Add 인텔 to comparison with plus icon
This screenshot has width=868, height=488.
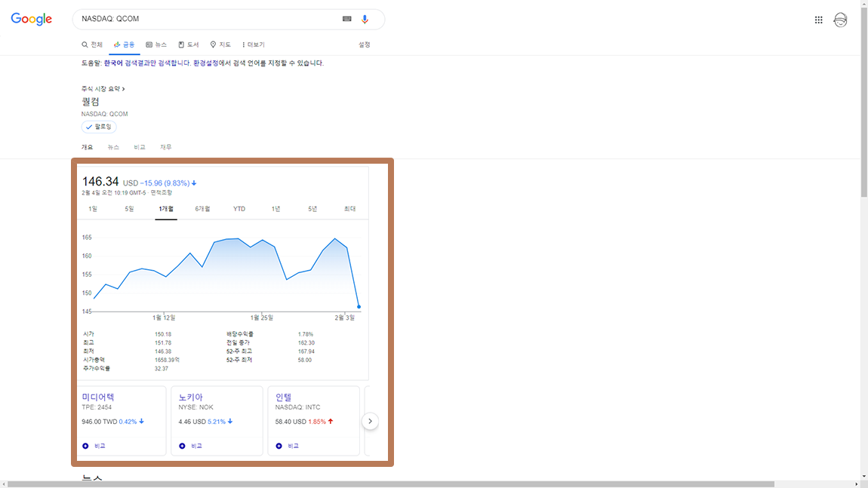pyautogui.click(x=279, y=446)
